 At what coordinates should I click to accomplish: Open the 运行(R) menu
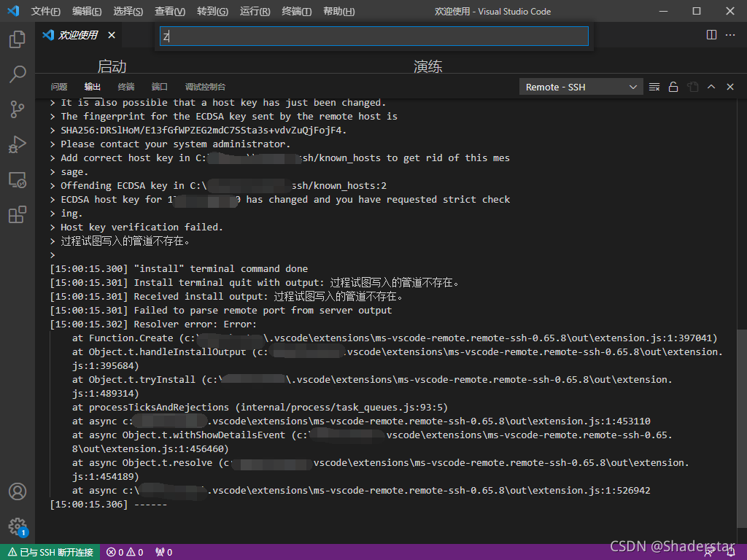pyautogui.click(x=255, y=11)
